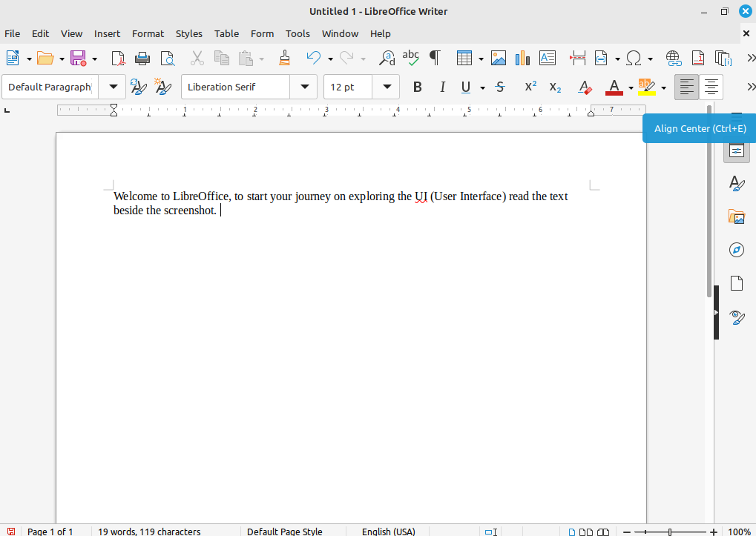Click the Insert Footnote icon
This screenshot has height=536, width=756.
pyautogui.click(x=697, y=59)
